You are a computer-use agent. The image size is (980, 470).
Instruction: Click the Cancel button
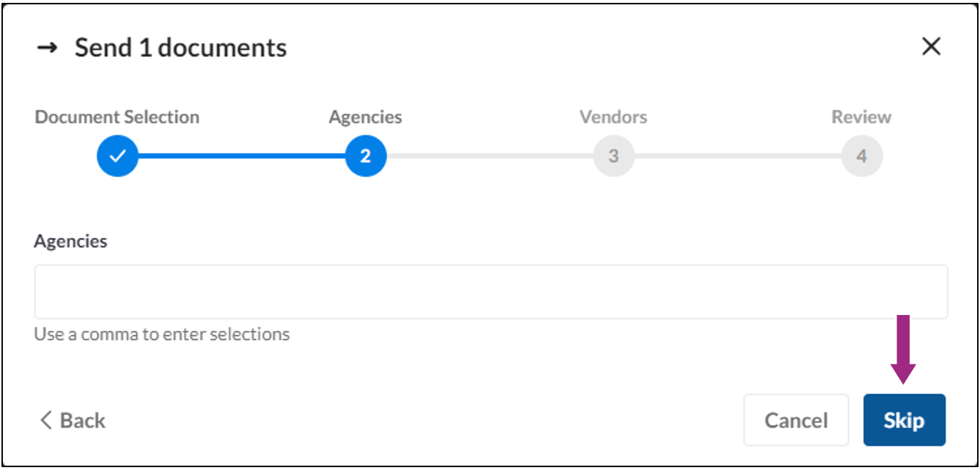point(796,420)
